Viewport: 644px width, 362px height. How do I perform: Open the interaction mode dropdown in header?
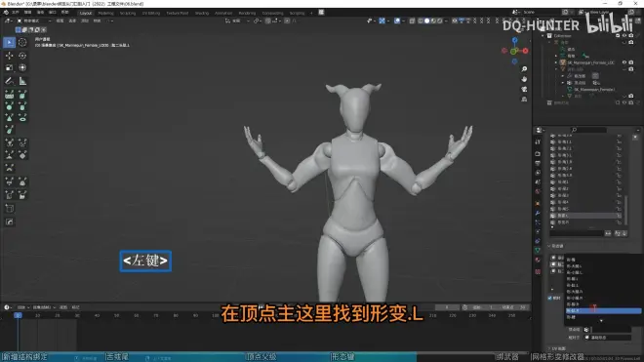34,20
